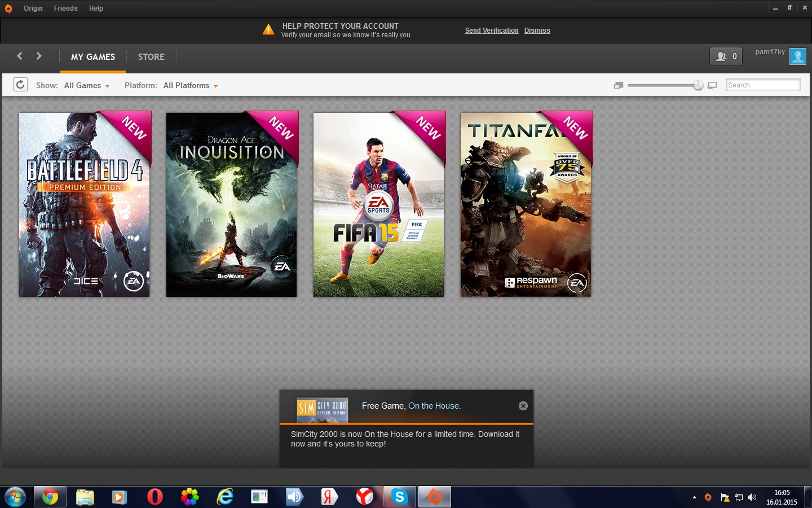Open the user avatar profile picture
The image size is (812, 508).
[x=798, y=56]
